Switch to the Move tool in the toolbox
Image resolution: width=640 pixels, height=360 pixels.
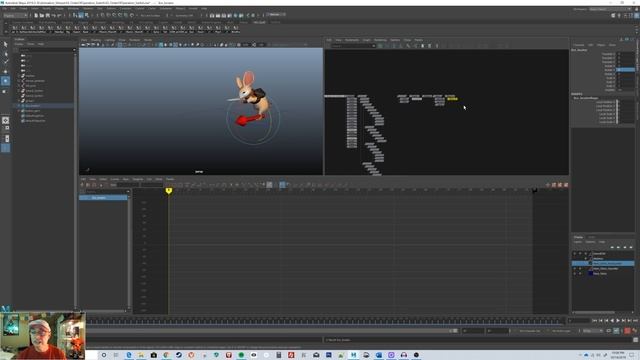tap(5, 72)
